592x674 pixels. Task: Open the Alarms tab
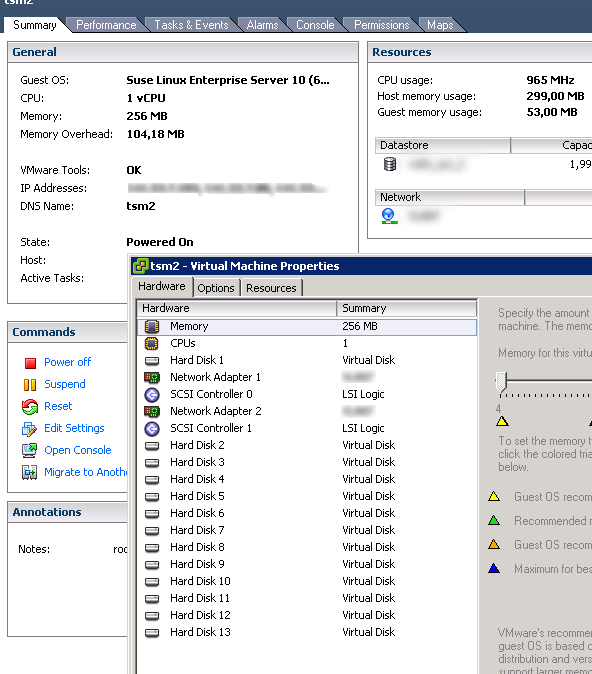click(262, 25)
